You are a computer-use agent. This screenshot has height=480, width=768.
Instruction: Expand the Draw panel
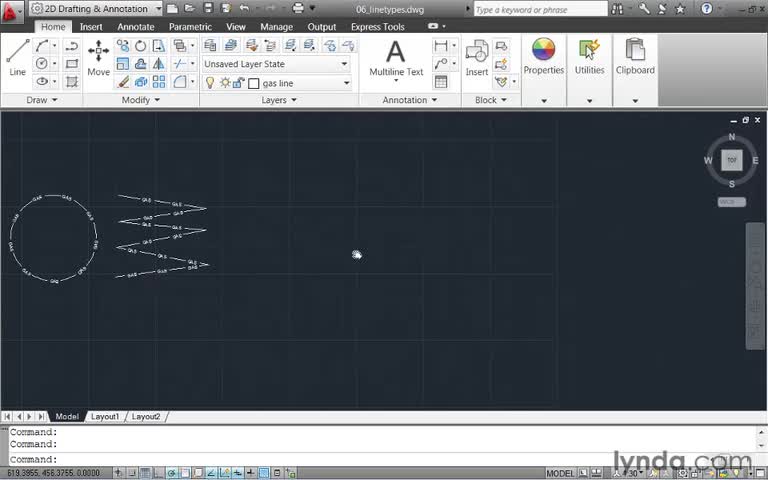[x=42, y=100]
